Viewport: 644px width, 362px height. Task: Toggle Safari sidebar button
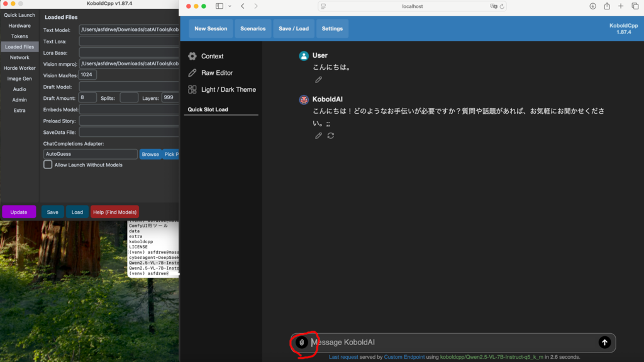tap(219, 6)
